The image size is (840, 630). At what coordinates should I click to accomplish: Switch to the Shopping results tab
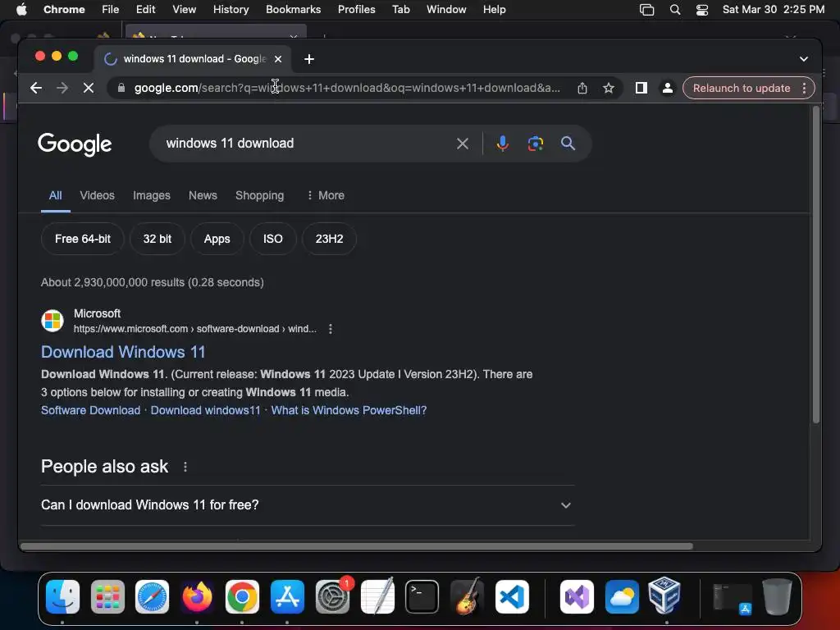[260, 195]
